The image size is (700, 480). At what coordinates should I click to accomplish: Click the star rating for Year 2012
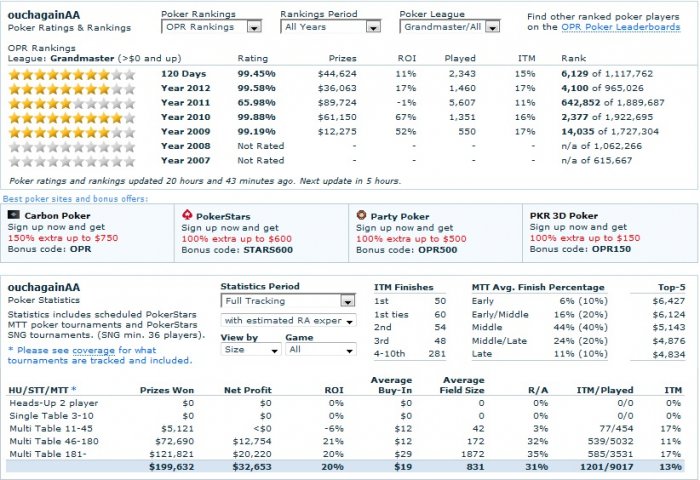(x=72, y=89)
